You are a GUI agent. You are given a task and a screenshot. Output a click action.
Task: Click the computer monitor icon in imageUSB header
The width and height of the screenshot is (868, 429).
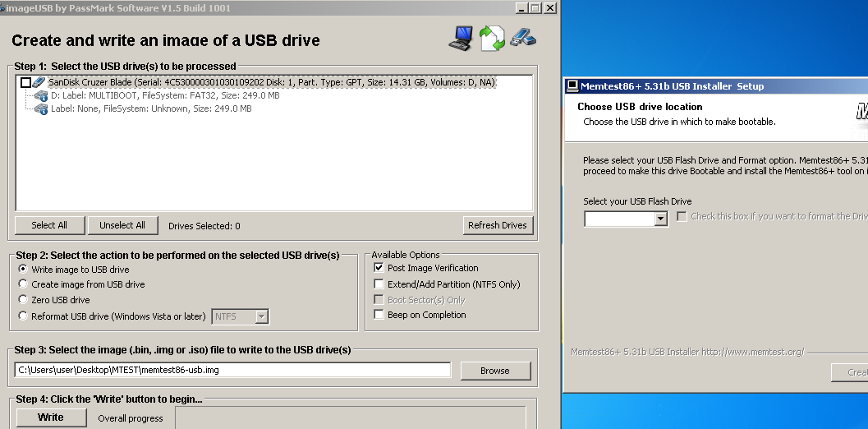click(461, 39)
